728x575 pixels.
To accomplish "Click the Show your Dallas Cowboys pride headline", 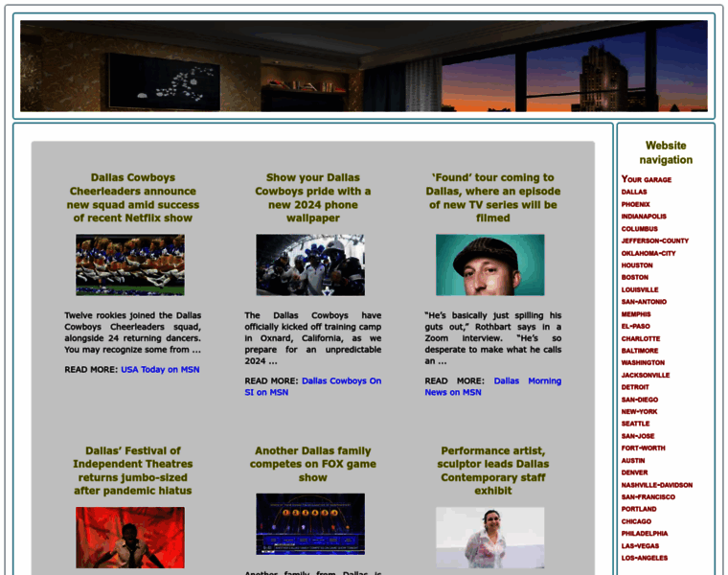I will [x=313, y=197].
